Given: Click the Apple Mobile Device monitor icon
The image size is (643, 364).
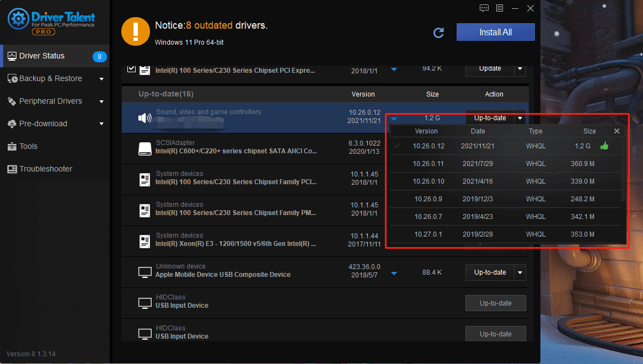Looking at the screenshot, I should 144,272.
